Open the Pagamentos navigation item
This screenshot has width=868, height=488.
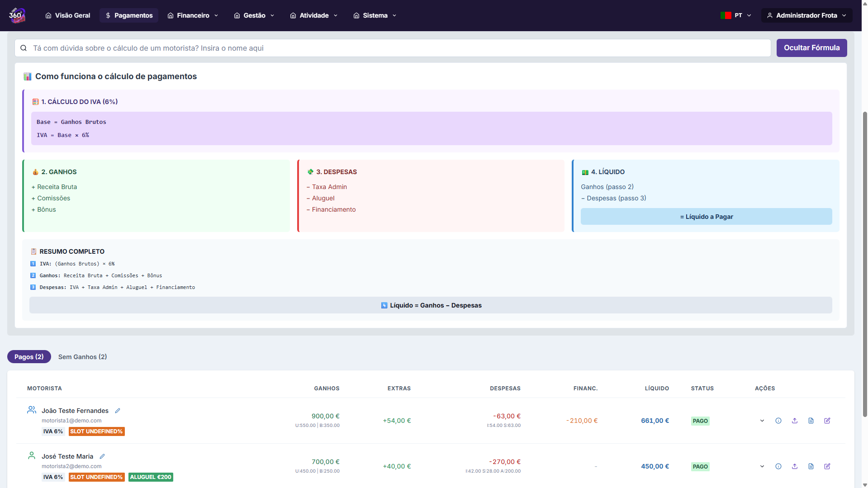coord(129,15)
